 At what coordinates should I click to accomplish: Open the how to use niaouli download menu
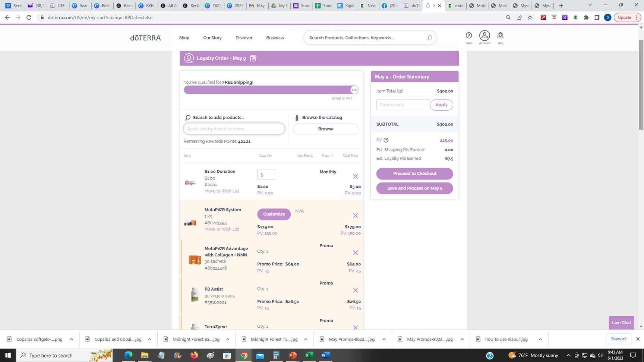540,339
